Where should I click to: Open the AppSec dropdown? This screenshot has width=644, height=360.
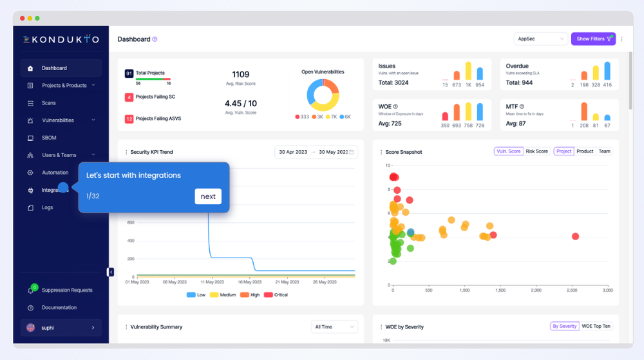pyautogui.click(x=540, y=39)
